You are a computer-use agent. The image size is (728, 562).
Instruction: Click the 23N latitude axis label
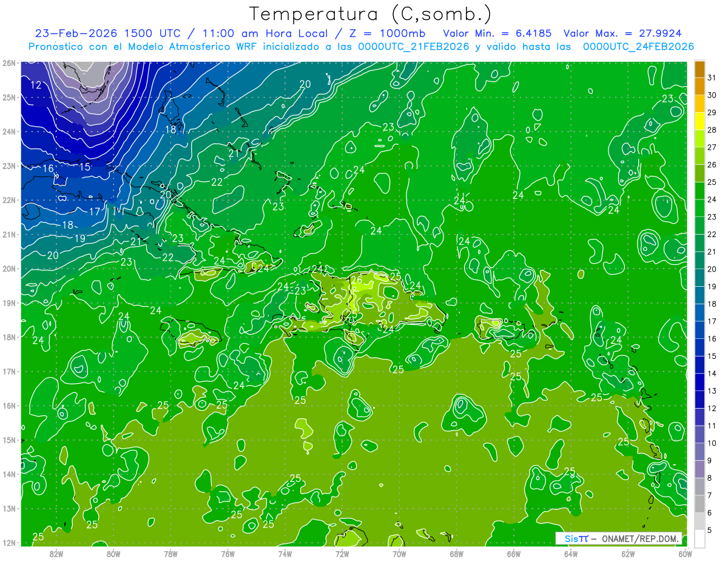click(9, 166)
